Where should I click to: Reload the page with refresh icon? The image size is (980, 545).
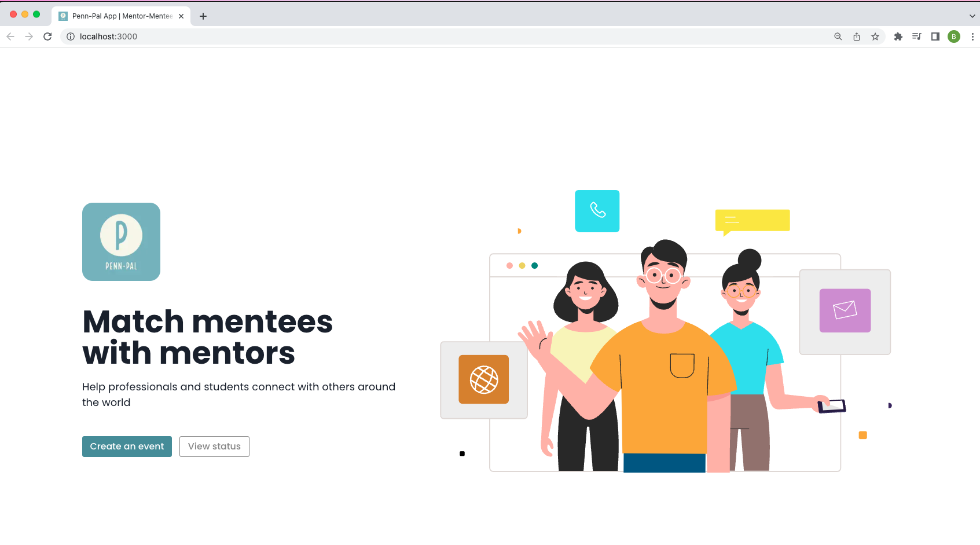[47, 36]
